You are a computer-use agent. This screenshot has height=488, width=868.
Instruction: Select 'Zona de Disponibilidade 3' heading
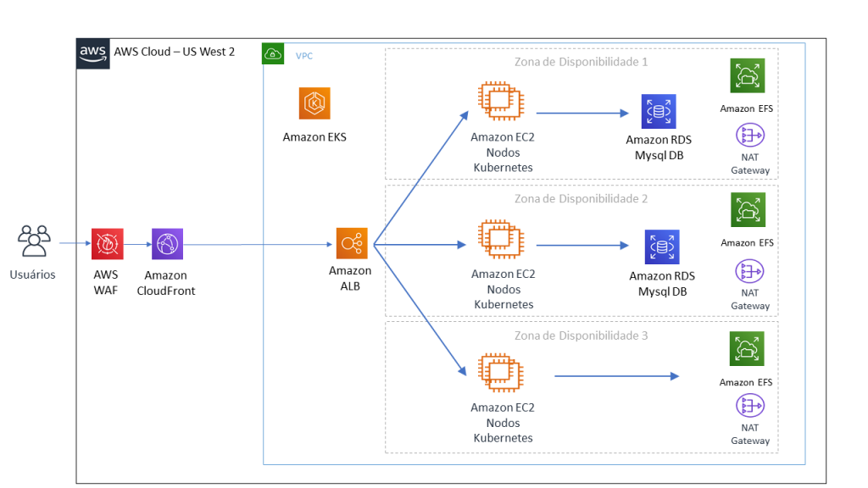click(x=581, y=335)
